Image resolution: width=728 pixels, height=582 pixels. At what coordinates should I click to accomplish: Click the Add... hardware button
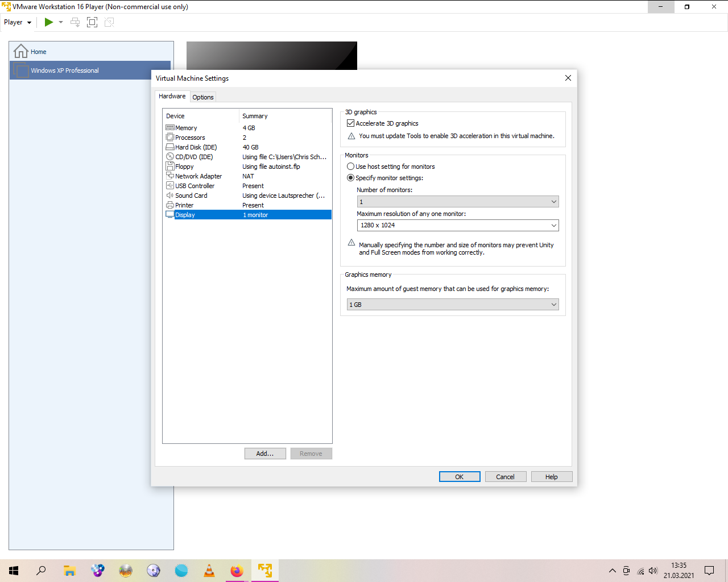(265, 454)
